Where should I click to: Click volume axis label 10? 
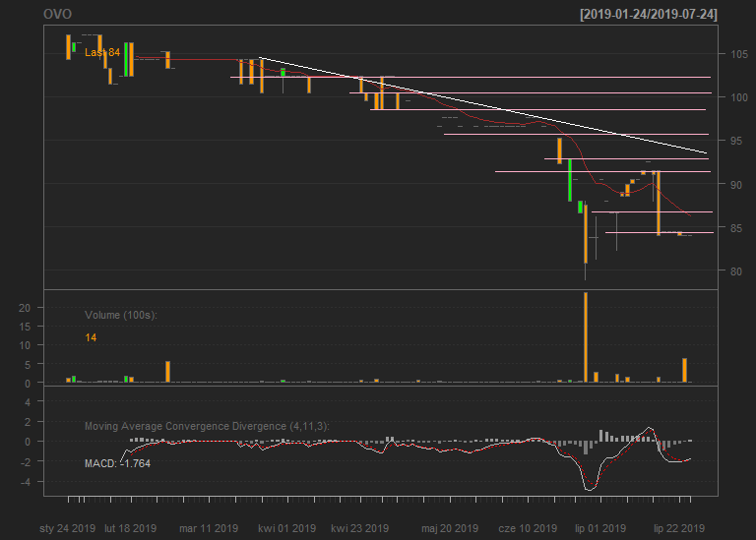[x=24, y=345]
